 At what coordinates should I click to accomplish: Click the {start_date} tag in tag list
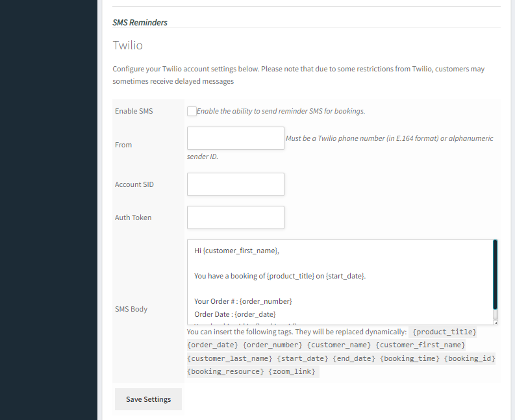click(x=303, y=358)
